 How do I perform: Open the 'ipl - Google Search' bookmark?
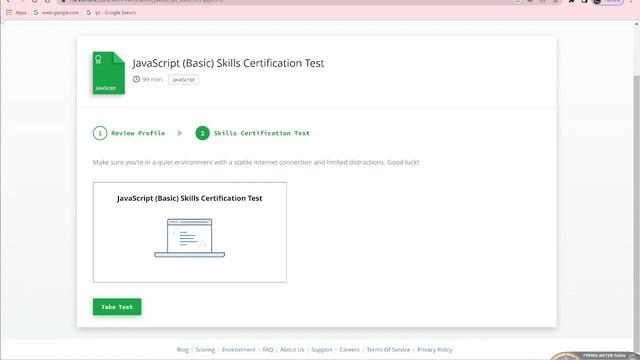(x=111, y=13)
